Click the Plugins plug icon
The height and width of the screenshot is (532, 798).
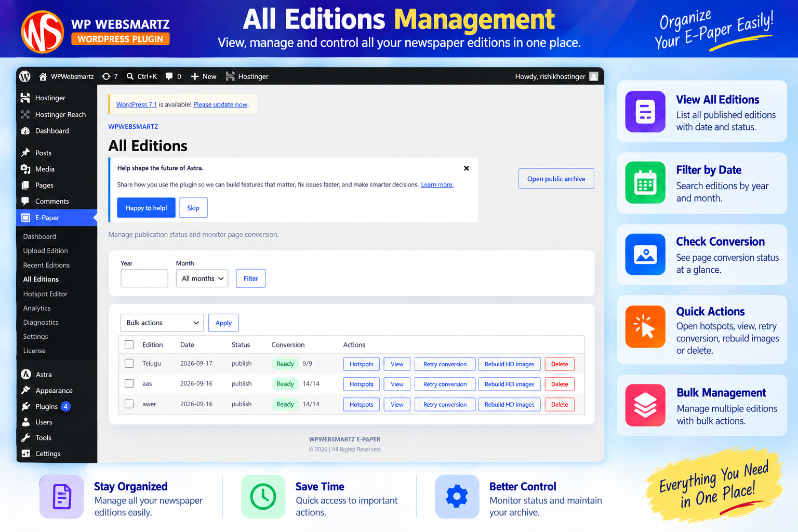click(26, 406)
